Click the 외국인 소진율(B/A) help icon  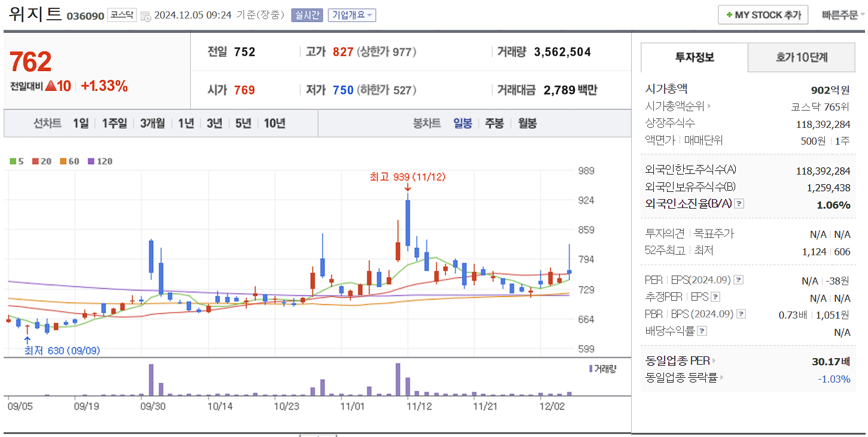740,203
